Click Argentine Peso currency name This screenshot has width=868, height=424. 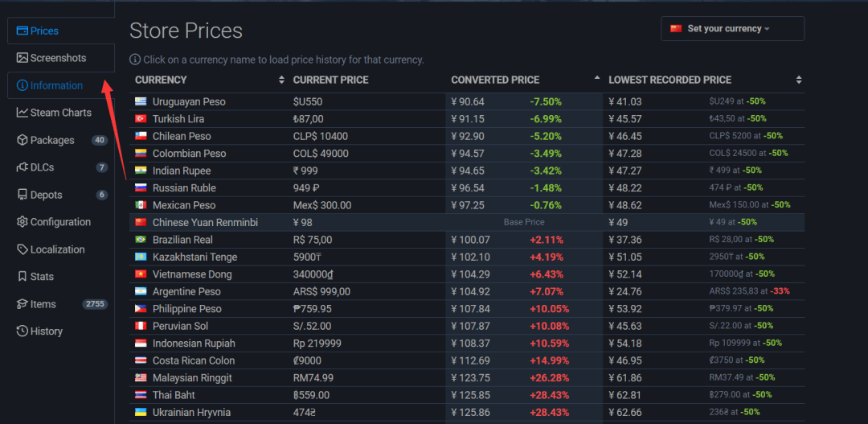pyautogui.click(x=186, y=291)
